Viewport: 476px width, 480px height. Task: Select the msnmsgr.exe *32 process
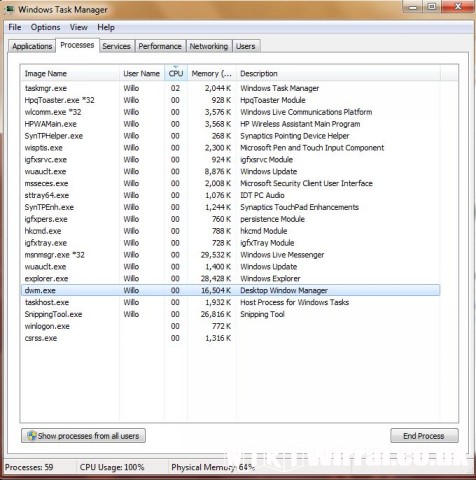230,255
